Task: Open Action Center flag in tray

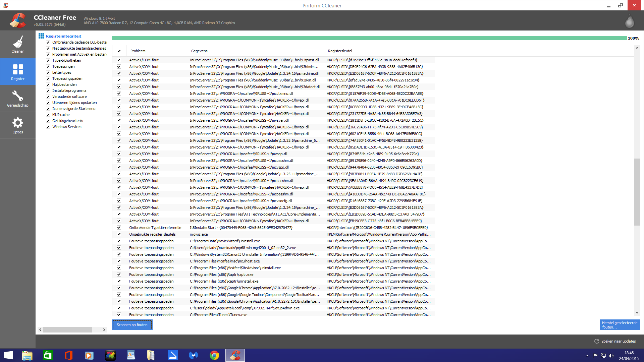Action: pos(595,356)
